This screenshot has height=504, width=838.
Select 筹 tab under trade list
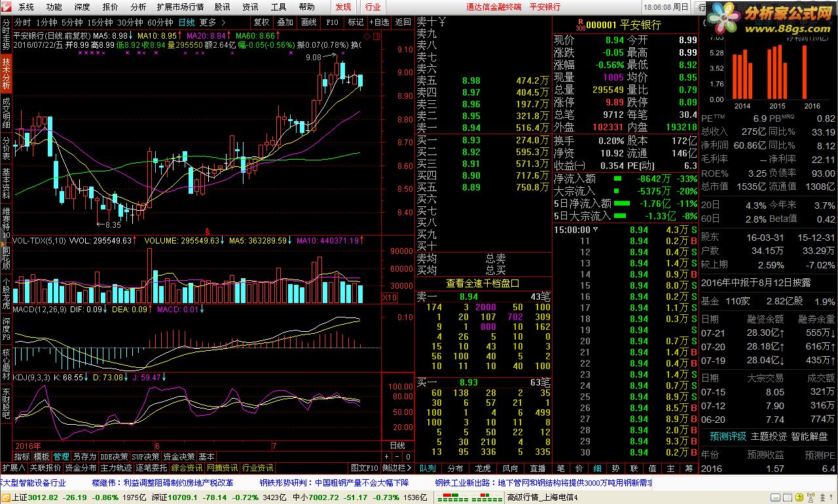689,469
